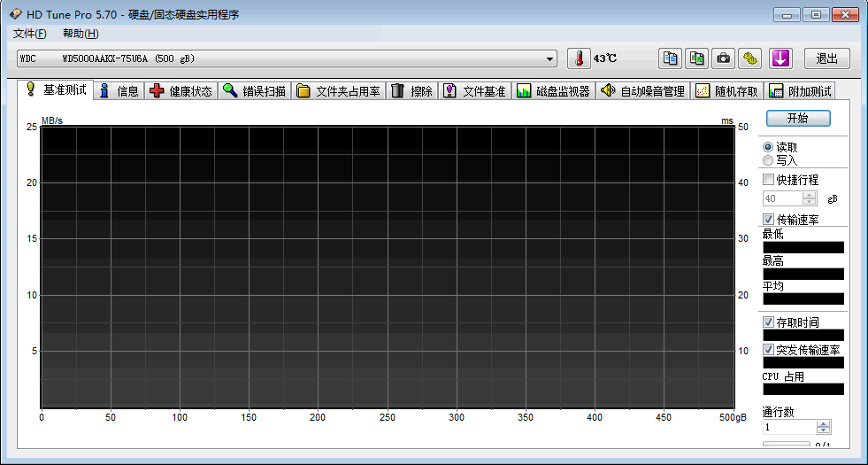Open options with the yellow gears icon
Screen dimensions: 868x465
point(750,58)
